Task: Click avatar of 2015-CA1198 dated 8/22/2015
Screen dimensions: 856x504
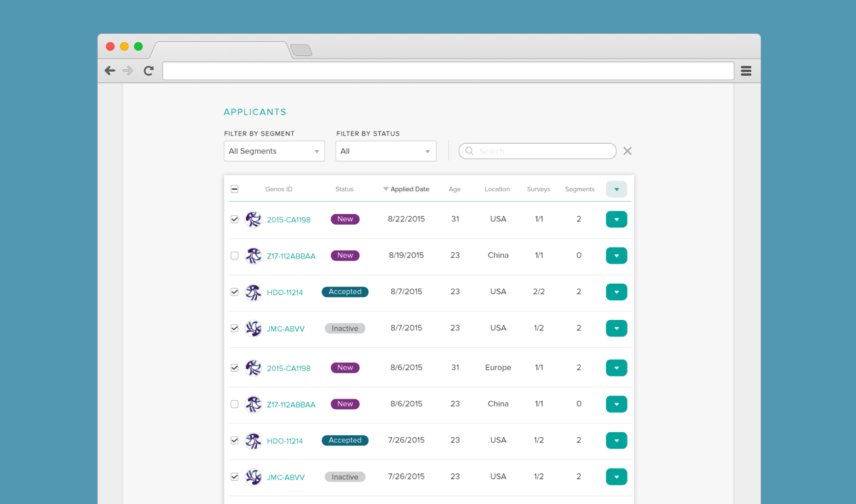Action: click(x=254, y=219)
